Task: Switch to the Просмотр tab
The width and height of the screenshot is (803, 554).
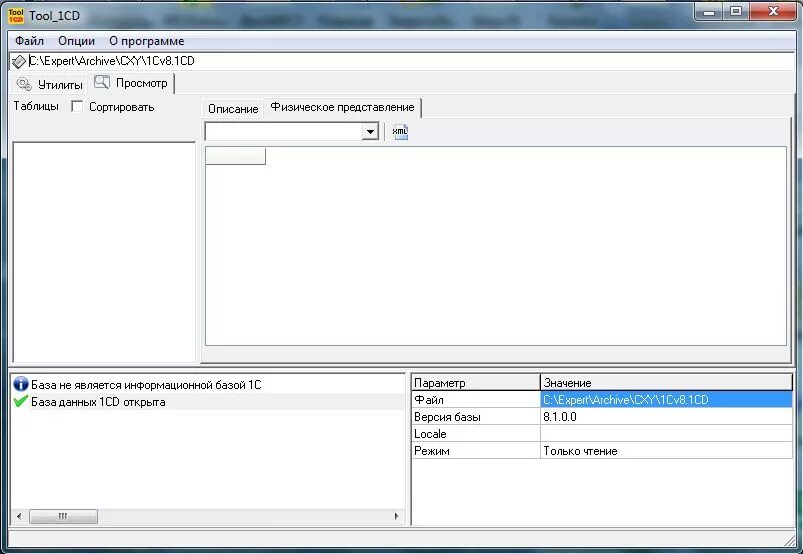Action: click(x=132, y=83)
